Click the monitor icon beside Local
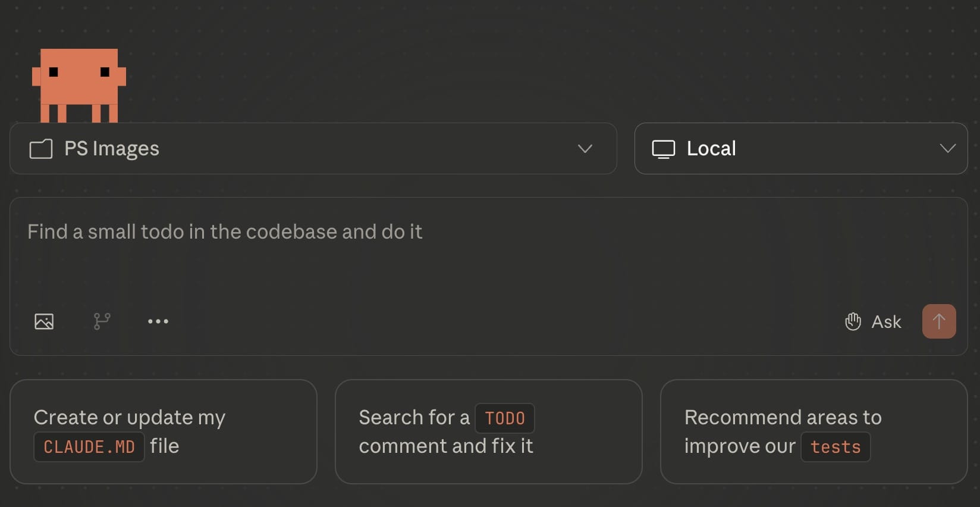The height and width of the screenshot is (507, 980). click(664, 149)
